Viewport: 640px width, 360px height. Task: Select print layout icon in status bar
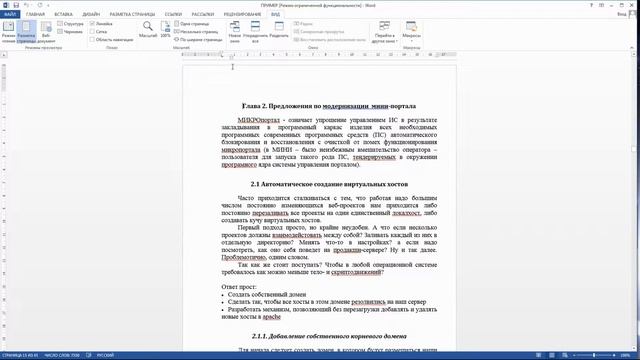552,356
